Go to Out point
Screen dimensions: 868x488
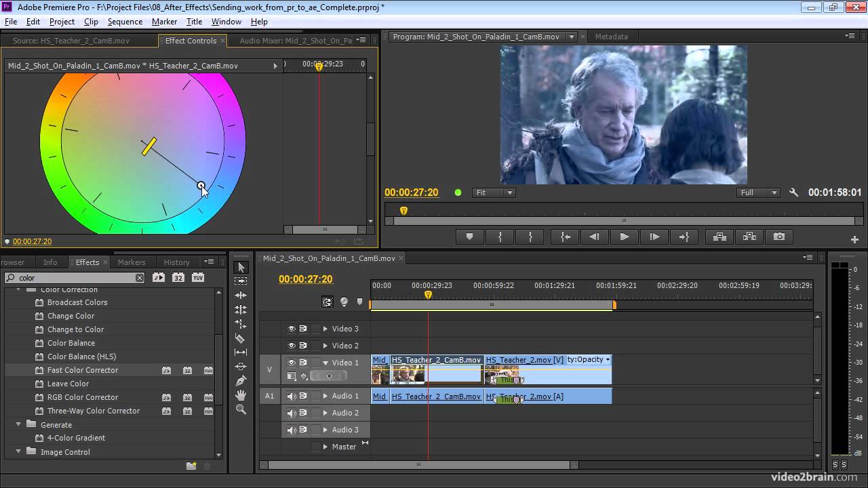tap(684, 237)
